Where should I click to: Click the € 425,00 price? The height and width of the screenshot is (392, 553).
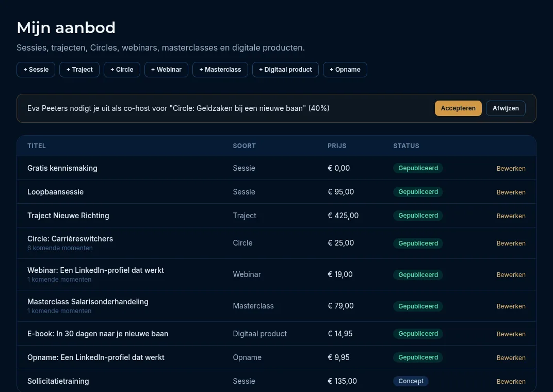343,216
